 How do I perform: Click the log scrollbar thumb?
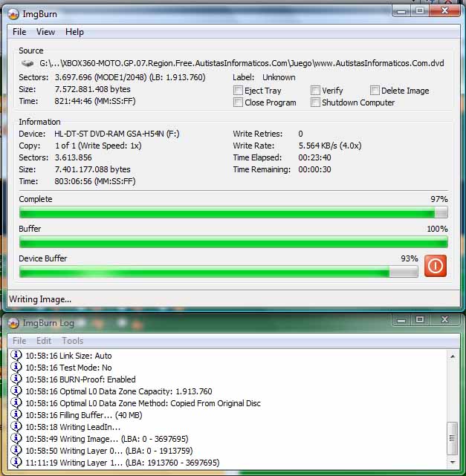pos(453,438)
